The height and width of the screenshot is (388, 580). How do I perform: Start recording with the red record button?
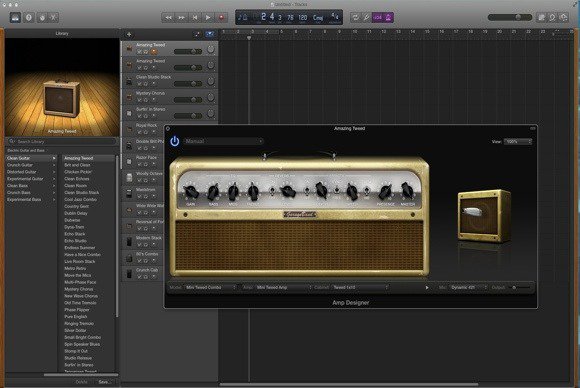(x=222, y=17)
